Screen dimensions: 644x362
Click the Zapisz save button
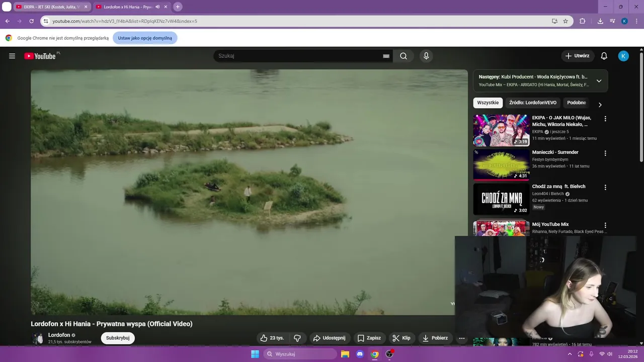coord(369,338)
